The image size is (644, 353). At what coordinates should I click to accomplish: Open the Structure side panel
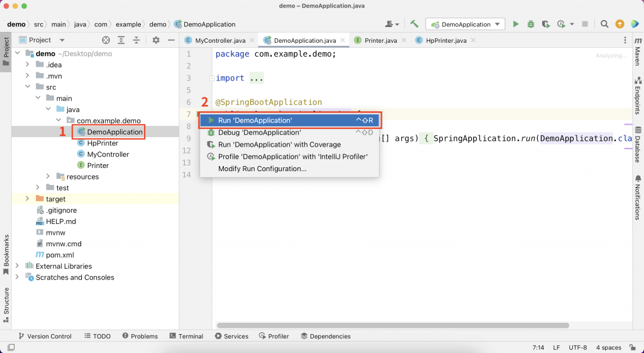click(6, 305)
